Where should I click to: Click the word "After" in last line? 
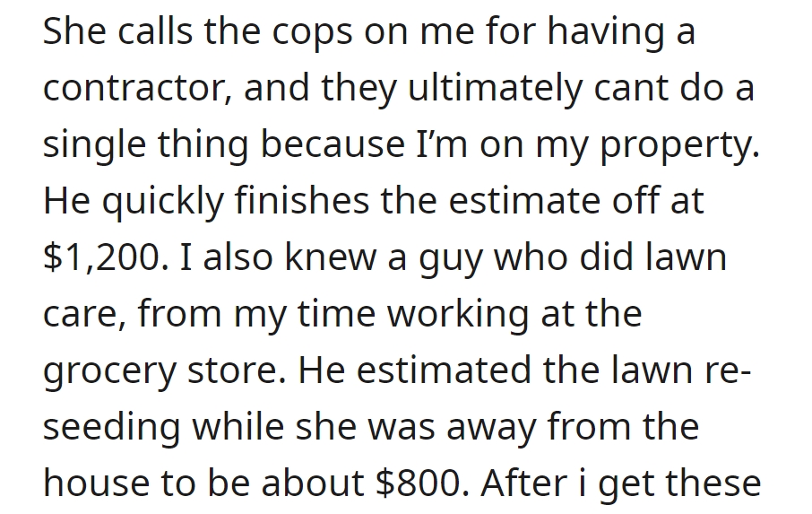pos(523,483)
